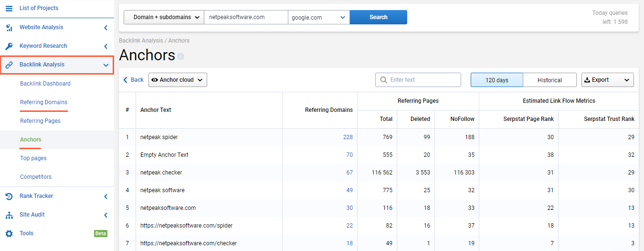Open 49 referring domains for netpeak software
Screen dimensions: 644x251
349,190
